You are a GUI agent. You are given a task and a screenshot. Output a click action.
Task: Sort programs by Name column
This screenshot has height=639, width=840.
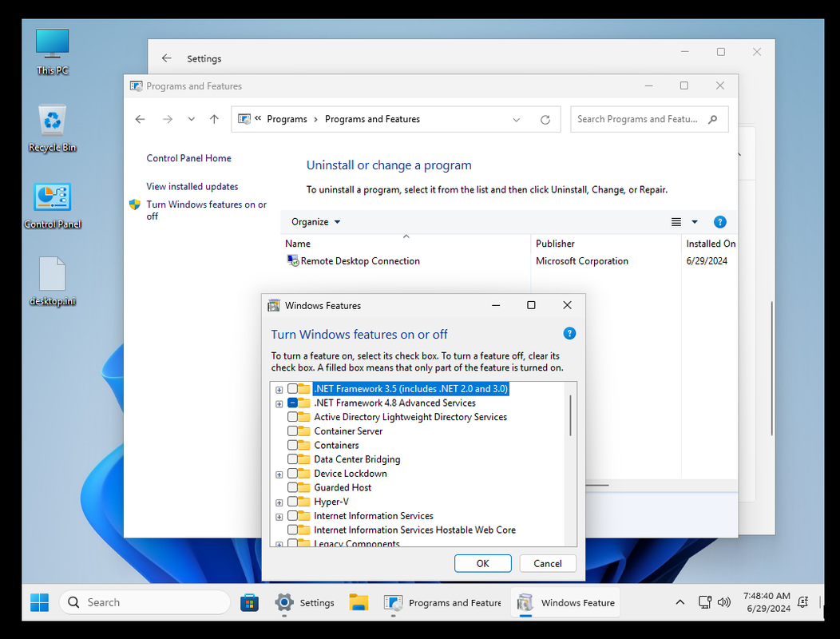coord(406,244)
